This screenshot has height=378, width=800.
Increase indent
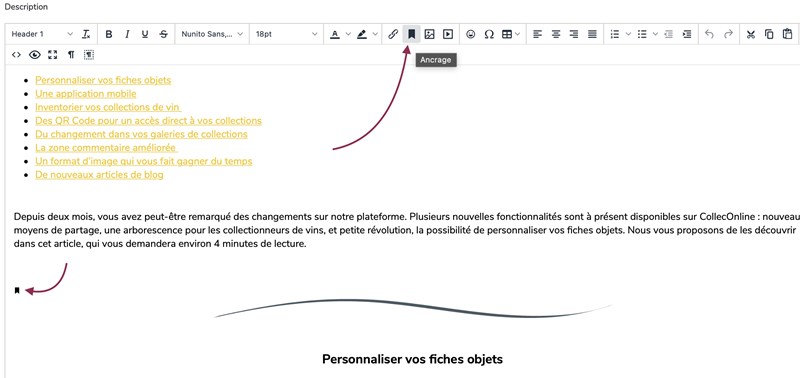[x=687, y=34]
